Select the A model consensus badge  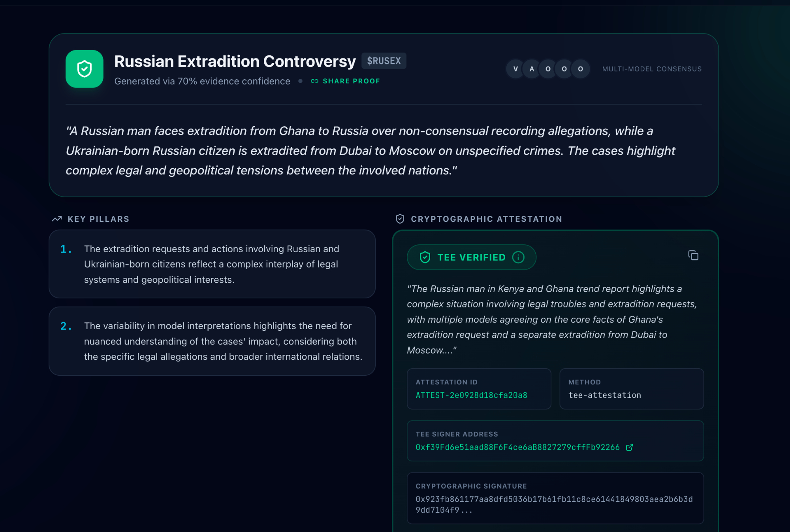tap(532, 69)
